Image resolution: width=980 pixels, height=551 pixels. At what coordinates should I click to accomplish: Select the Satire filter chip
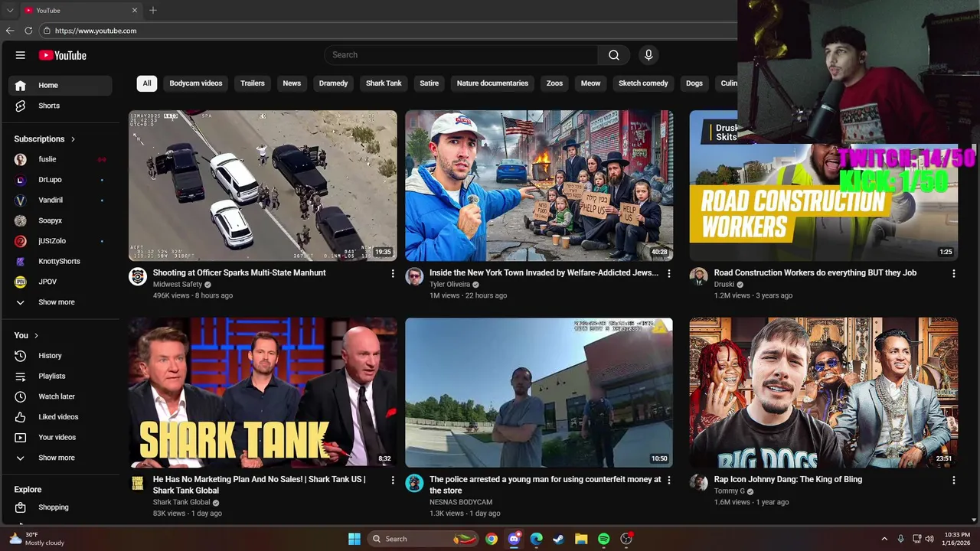(430, 83)
